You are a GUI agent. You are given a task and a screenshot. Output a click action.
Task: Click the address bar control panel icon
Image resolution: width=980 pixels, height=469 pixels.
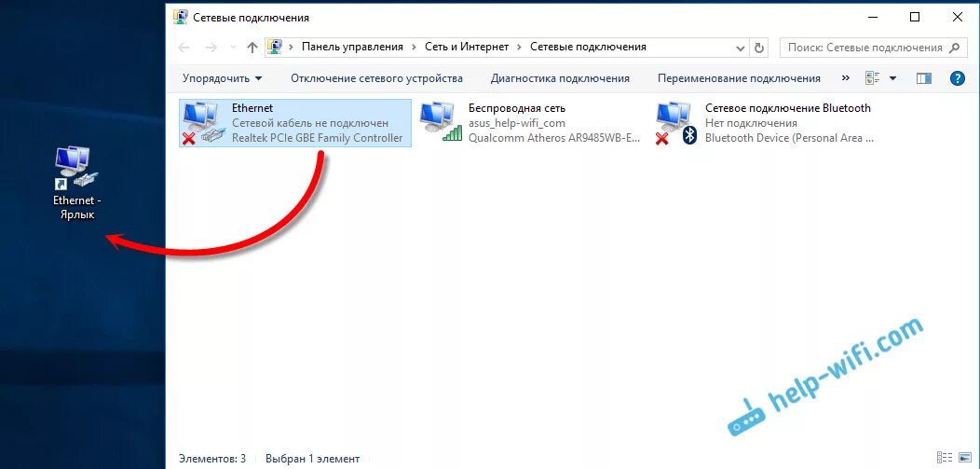coord(273,47)
